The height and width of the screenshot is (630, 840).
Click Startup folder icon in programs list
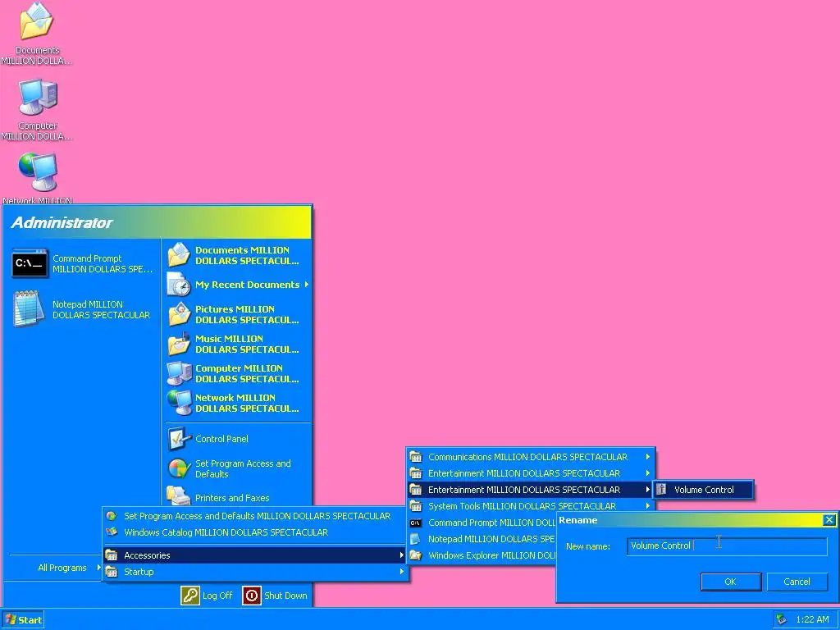tap(112, 572)
